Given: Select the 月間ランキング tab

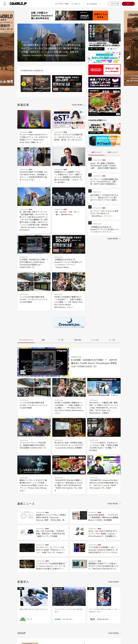Looking at the screenshot, I should [112, 152].
